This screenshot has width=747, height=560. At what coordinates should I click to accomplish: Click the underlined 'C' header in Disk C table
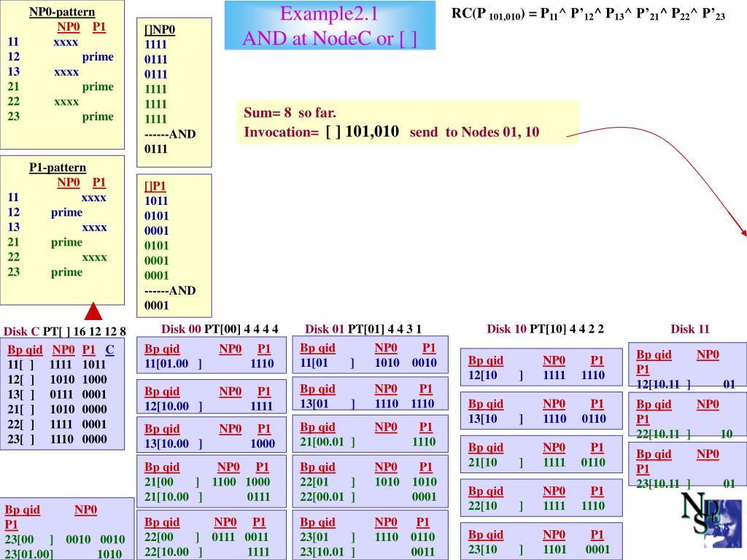pos(109,350)
